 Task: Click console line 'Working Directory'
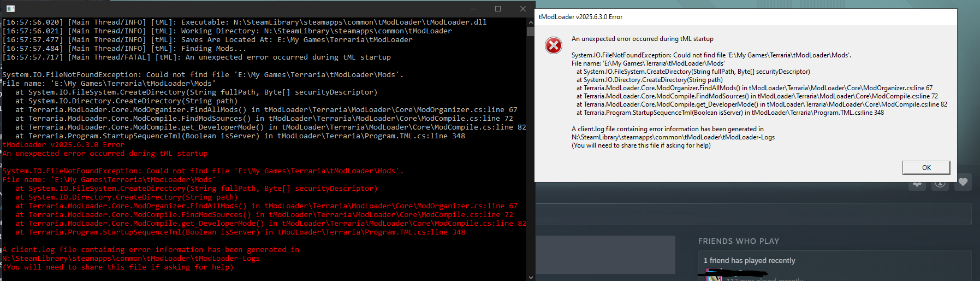(x=227, y=31)
